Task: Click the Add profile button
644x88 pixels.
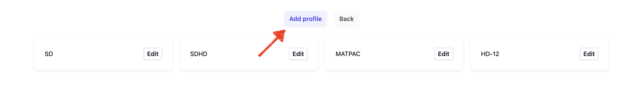Action: pos(305,19)
